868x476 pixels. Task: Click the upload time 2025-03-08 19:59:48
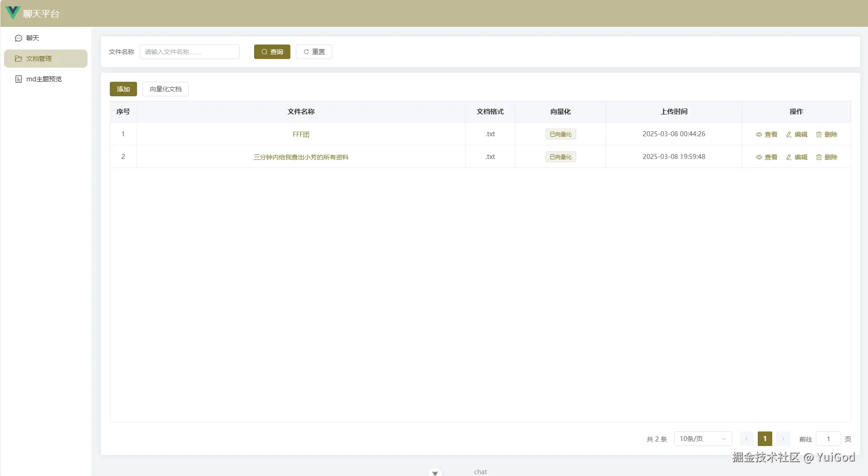tap(674, 157)
